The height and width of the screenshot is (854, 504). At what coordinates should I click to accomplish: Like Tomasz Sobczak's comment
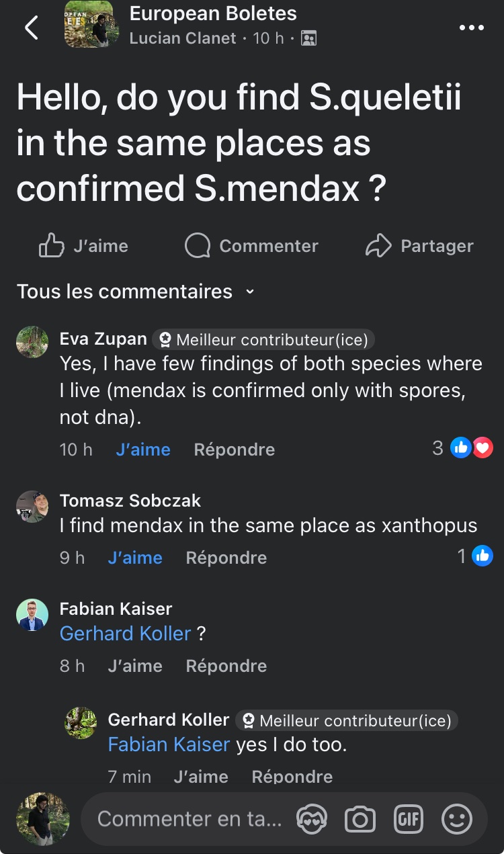(134, 558)
